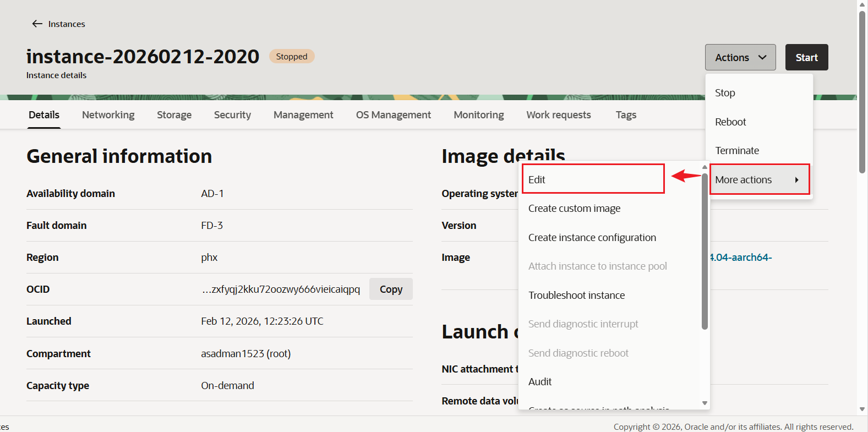Click the phx region value
This screenshot has height=432, width=868.
209,257
